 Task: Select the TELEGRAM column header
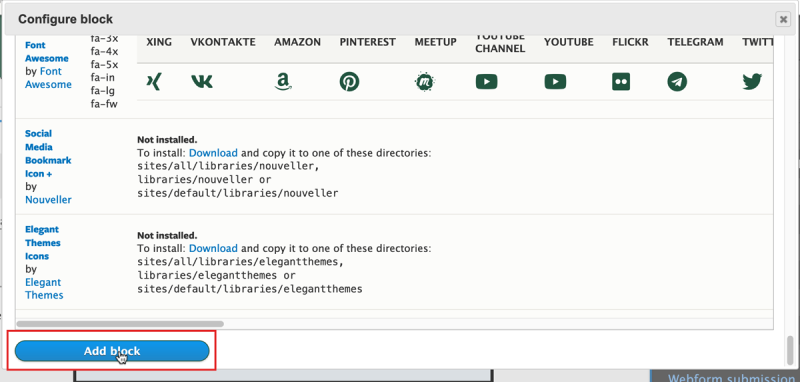(x=695, y=42)
